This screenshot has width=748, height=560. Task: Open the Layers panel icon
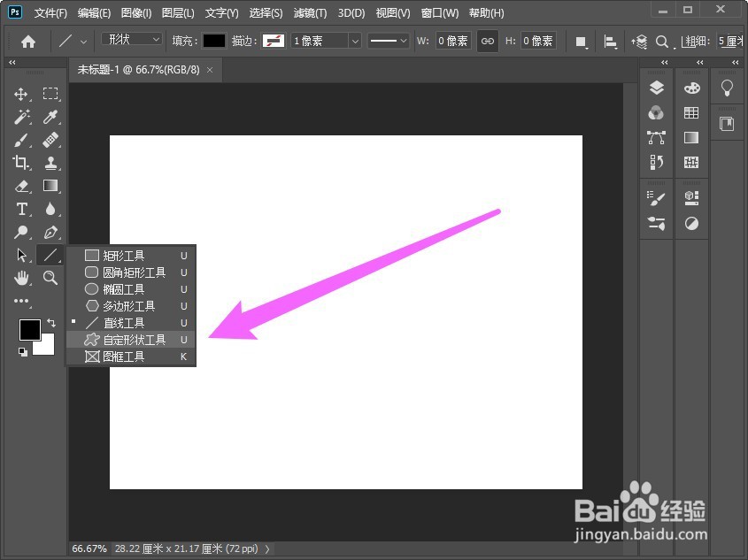[x=657, y=88]
